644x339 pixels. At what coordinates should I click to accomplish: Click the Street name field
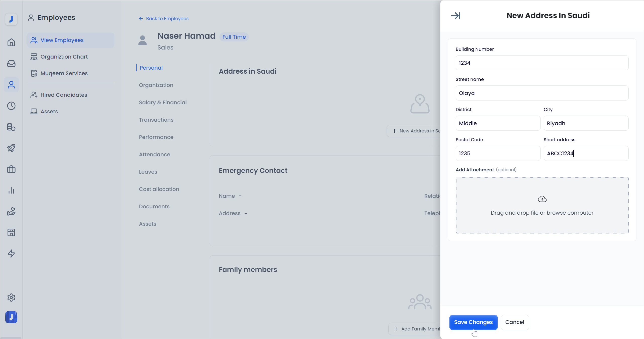coord(542,93)
